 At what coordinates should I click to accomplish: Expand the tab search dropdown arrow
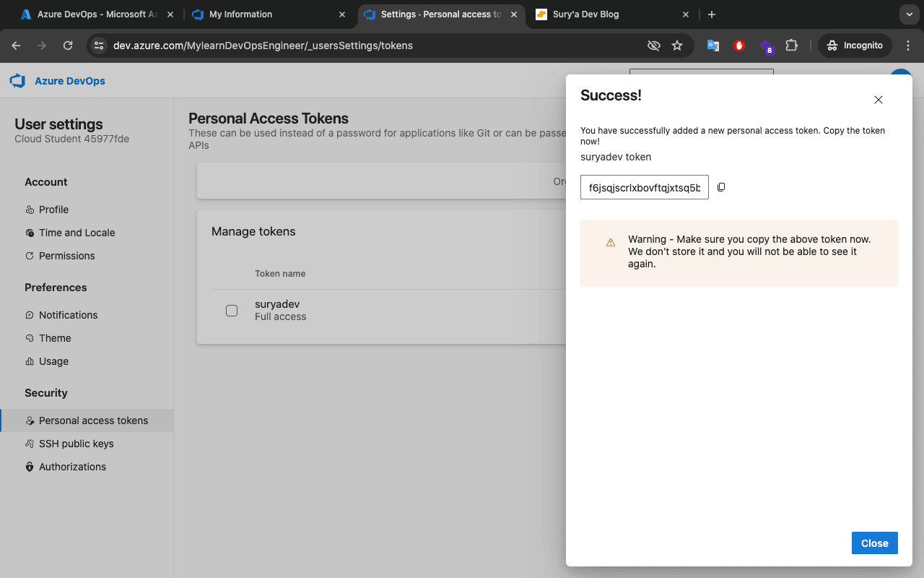tap(909, 14)
